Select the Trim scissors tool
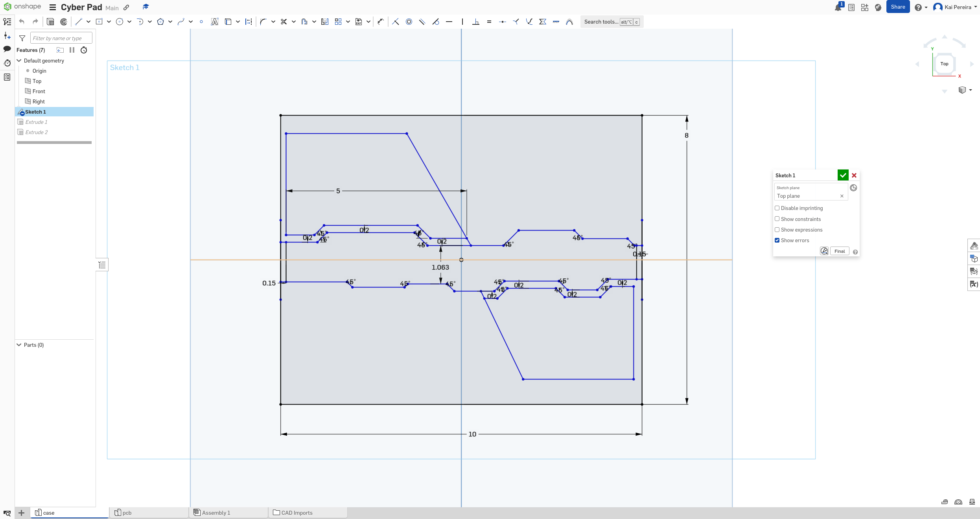This screenshot has height=519, width=980. point(284,22)
